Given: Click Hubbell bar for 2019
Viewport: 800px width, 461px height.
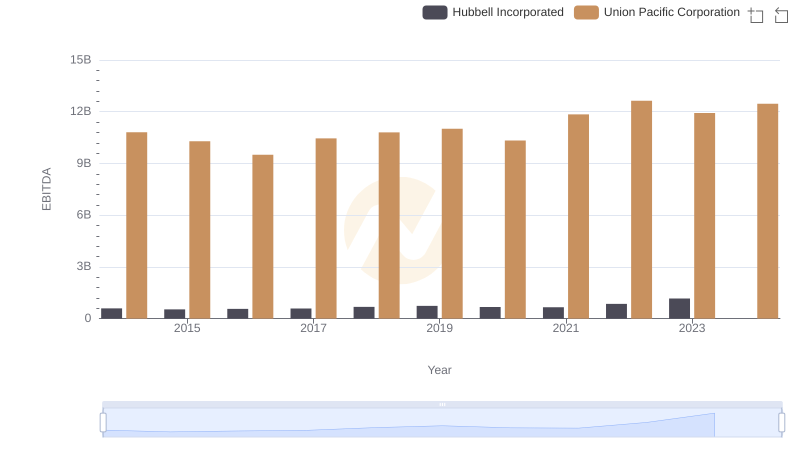Looking at the screenshot, I should 427,312.
